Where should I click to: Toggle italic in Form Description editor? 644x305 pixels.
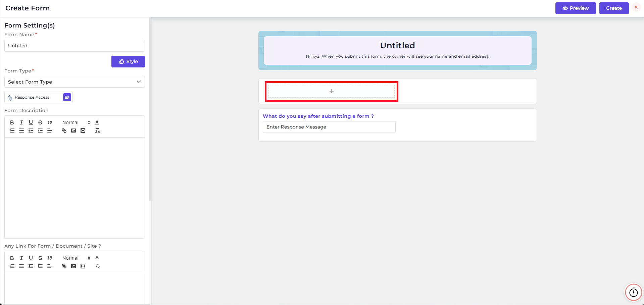click(x=21, y=122)
